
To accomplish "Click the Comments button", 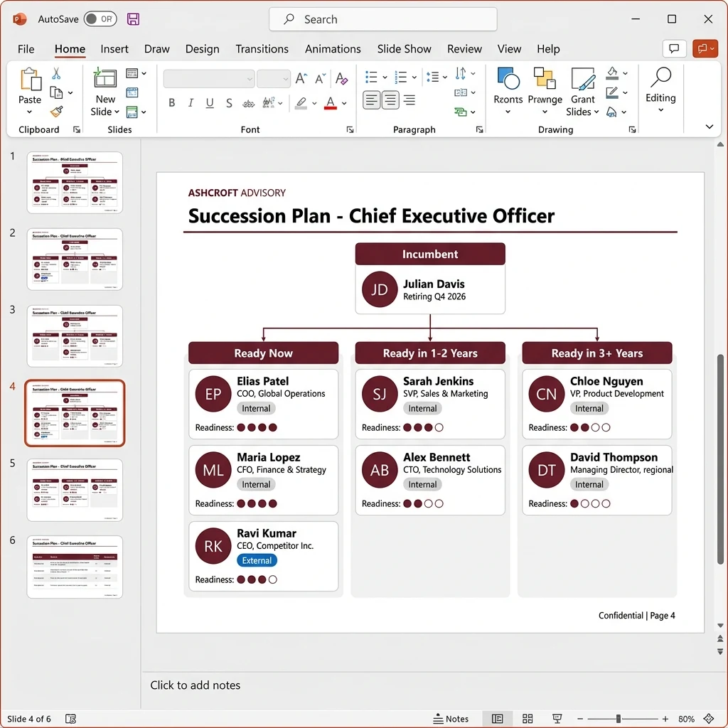I will (x=674, y=48).
